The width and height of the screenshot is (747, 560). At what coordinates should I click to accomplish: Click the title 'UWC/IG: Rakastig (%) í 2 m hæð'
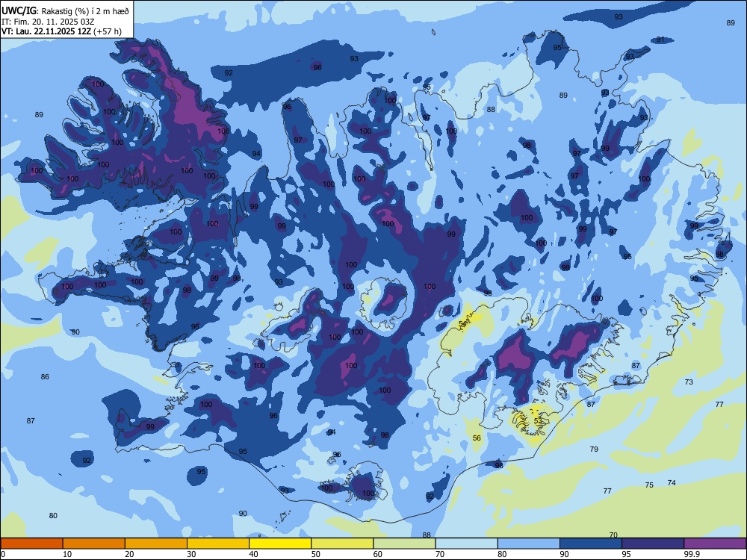65,10
